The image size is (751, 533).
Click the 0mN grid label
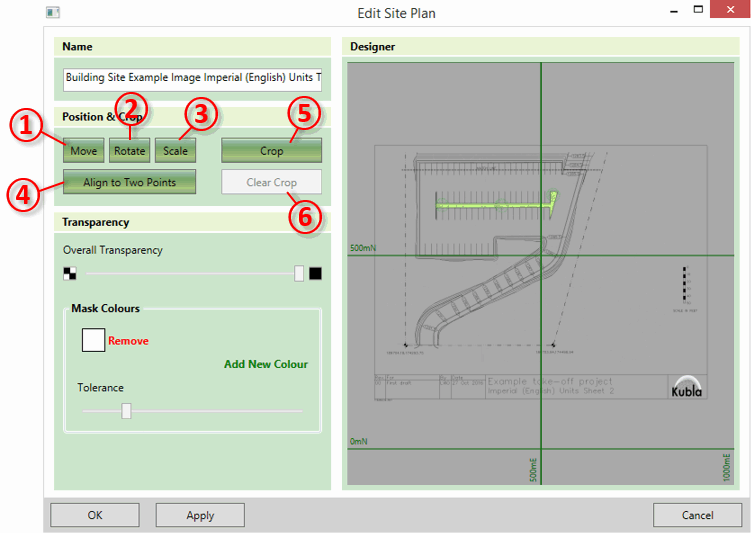pos(359,441)
